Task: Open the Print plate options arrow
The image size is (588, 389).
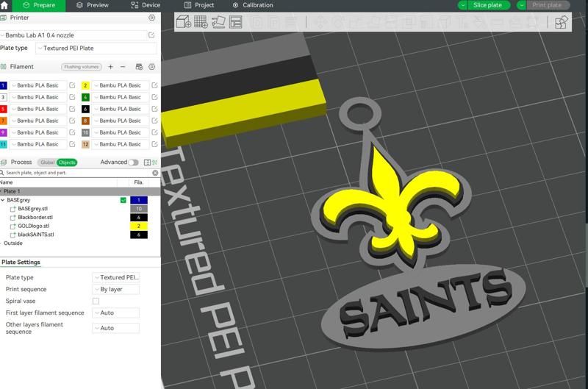Action: point(522,5)
